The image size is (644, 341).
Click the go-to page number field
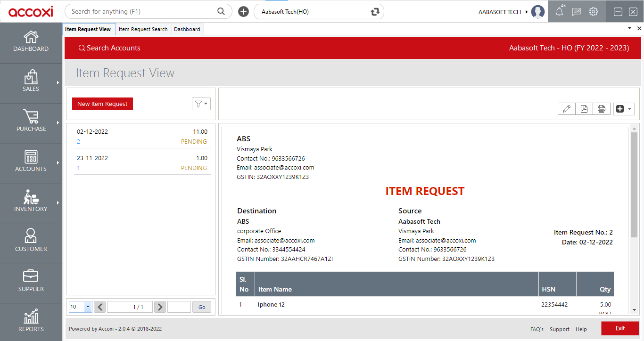(x=179, y=307)
